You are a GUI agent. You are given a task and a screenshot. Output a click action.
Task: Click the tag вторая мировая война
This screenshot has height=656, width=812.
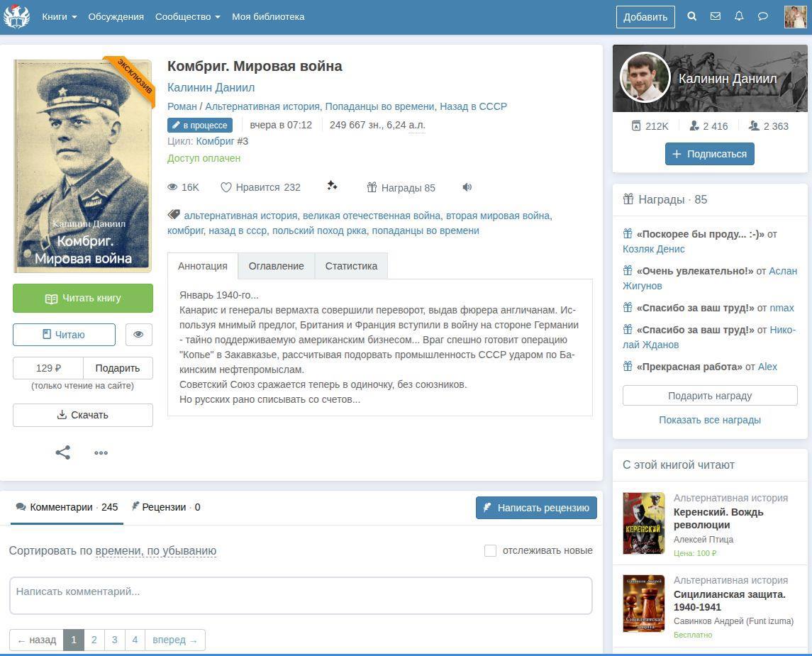pyautogui.click(x=498, y=216)
